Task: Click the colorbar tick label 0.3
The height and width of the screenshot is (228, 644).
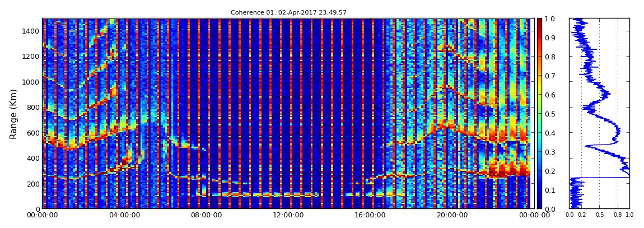Action: [x=550, y=152]
